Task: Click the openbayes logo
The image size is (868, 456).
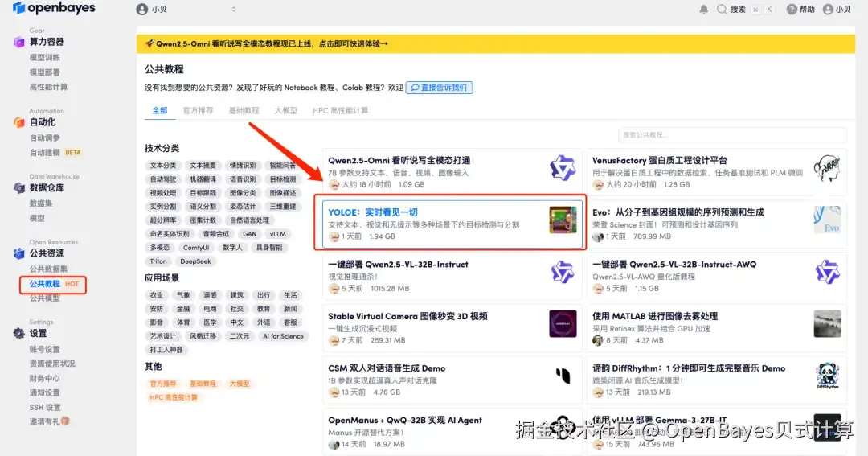Action: pyautogui.click(x=54, y=8)
